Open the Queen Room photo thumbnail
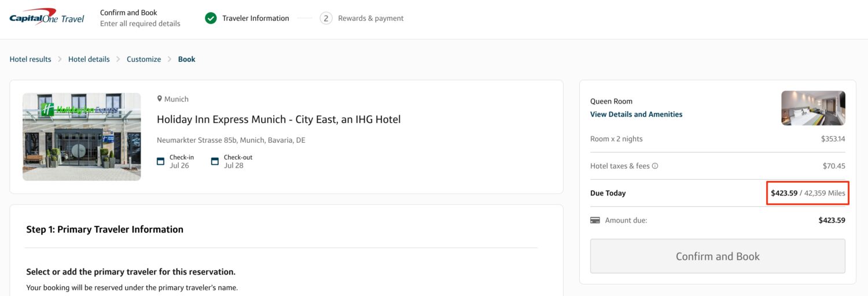 pos(813,108)
